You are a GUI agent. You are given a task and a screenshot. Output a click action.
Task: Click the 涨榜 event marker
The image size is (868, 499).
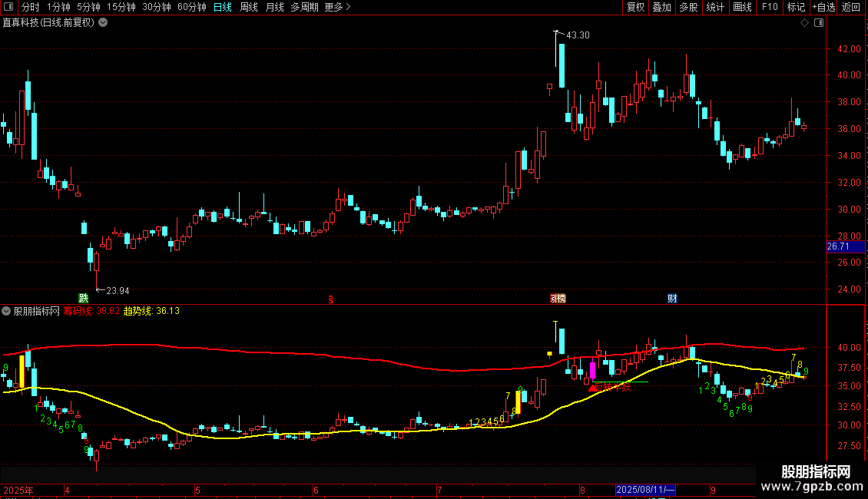558,299
